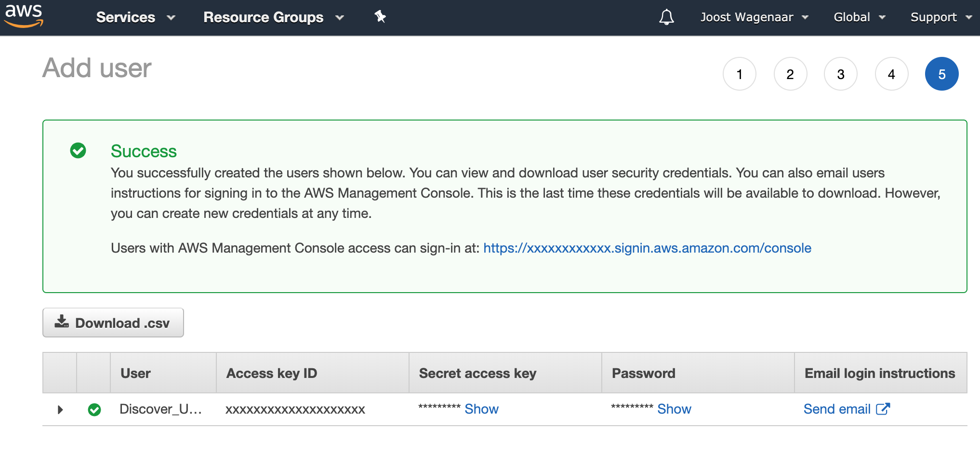Open the Joost Wagenaar account dropdown
This screenshot has width=980, height=457.
click(x=754, y=17)
